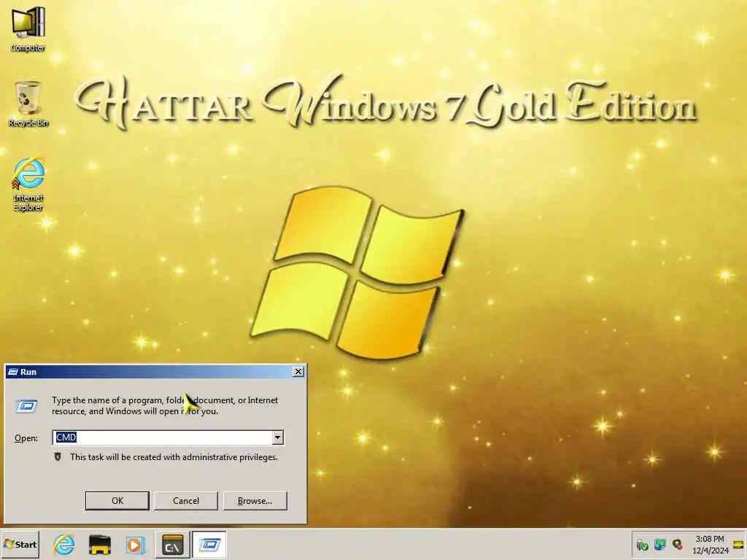
Task: Click the 'Open:' label
Action: pos(26,438)
